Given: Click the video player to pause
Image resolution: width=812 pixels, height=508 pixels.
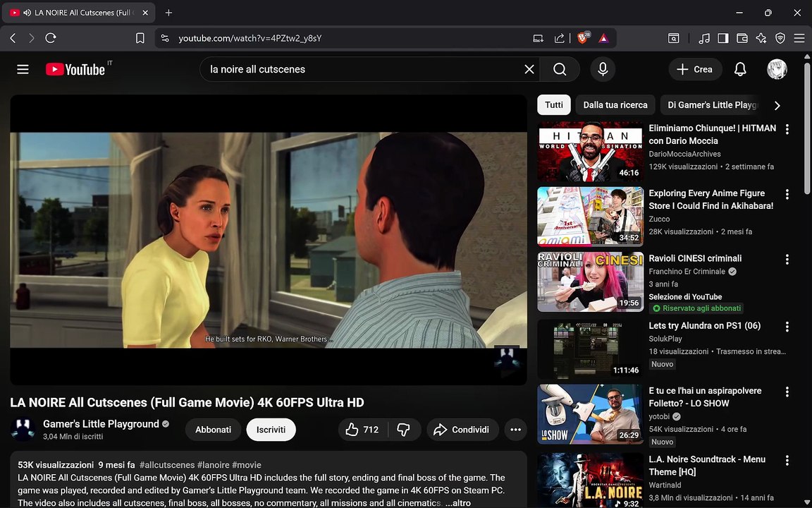Looking at the screenshot, I should (269, 239).
